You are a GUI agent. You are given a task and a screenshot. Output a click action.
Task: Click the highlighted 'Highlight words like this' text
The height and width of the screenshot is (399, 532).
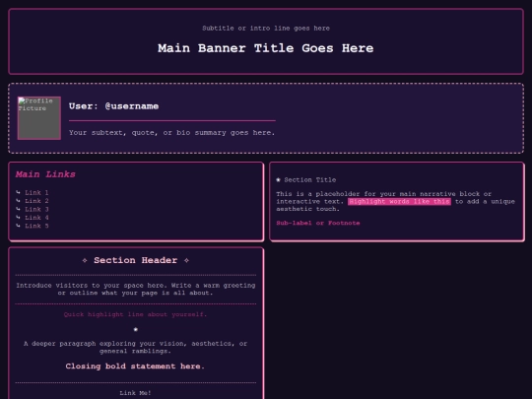tap(399, 202)
